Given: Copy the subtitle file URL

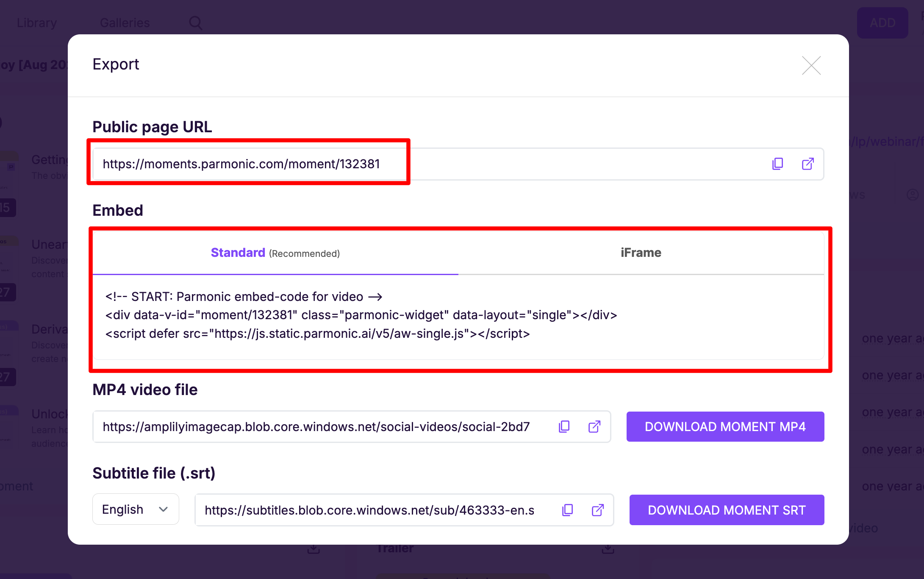Looking at the screenshot, I should pos(567,510).
